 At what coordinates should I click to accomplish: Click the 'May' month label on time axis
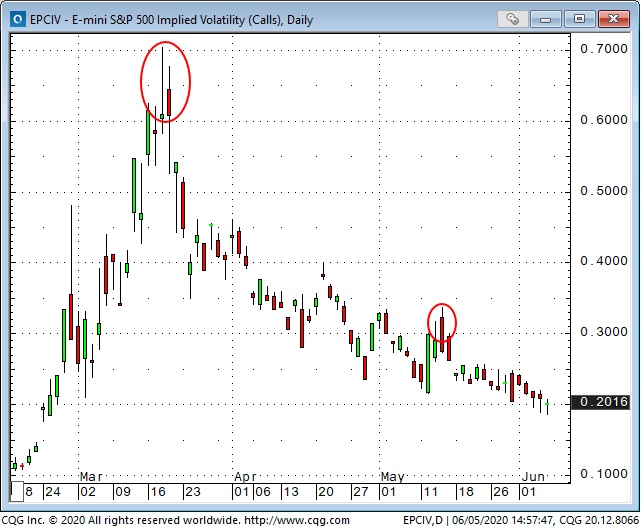pyautogui.click(x=392, y=476)
